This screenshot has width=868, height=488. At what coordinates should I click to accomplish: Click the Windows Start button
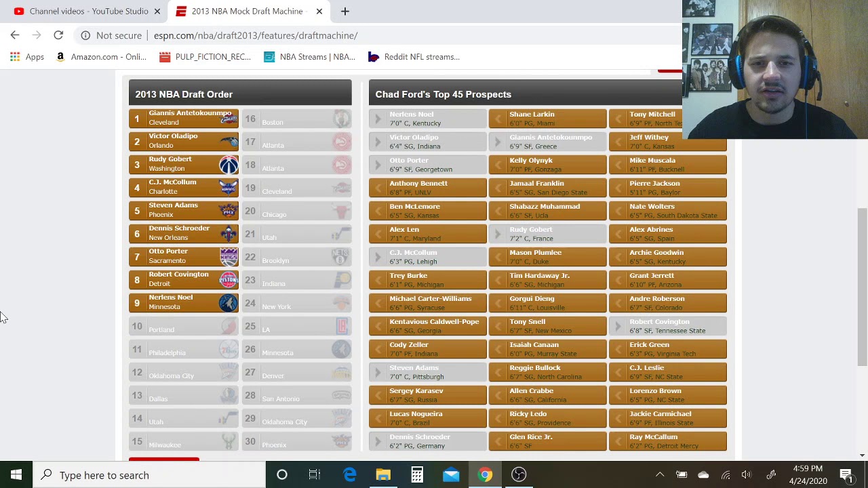pyautogui.click(x=16, y=475)
